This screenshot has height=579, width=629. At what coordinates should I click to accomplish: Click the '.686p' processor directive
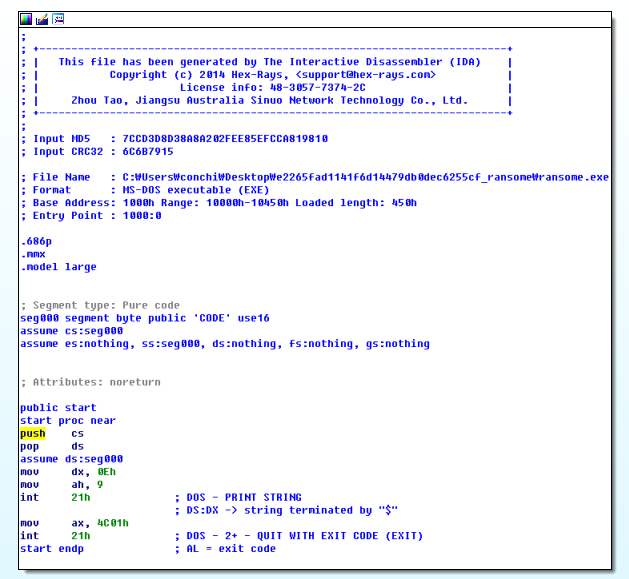pos(36,241)
